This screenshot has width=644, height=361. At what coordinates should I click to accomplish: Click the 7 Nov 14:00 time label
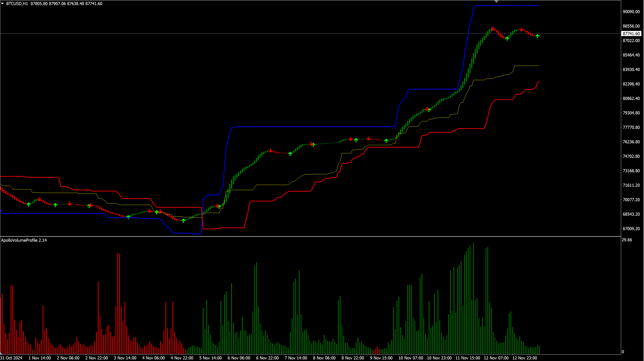click(x=296, y=358)
